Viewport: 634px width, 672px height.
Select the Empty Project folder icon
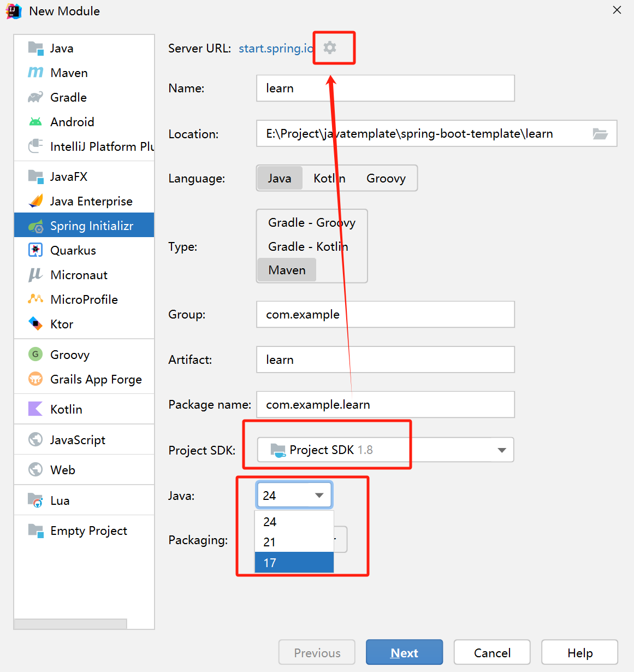(35, 530)
